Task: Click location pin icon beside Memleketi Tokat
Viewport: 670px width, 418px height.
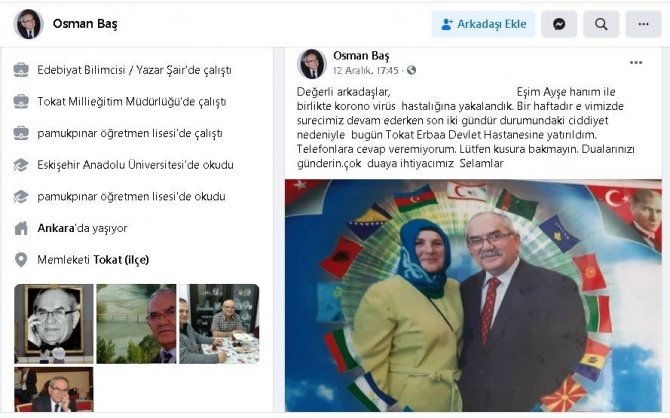Action: pyautogui.click(x=21, y=259)
